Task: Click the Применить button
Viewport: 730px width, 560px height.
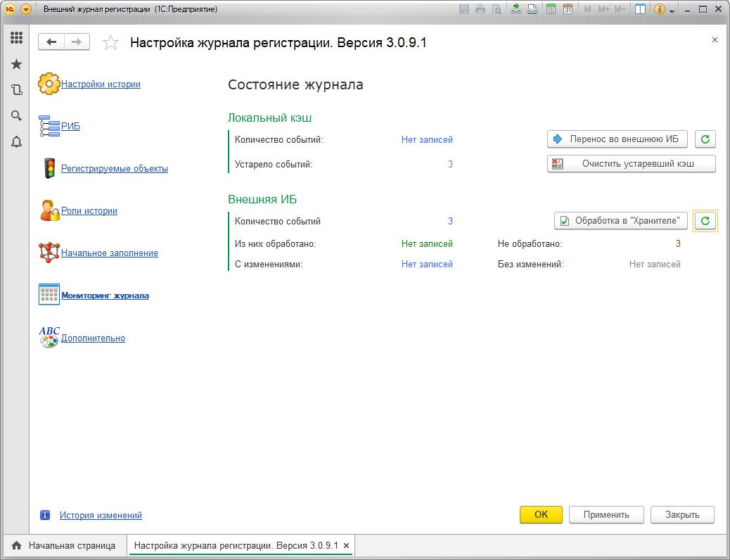Action: [606, 514]
